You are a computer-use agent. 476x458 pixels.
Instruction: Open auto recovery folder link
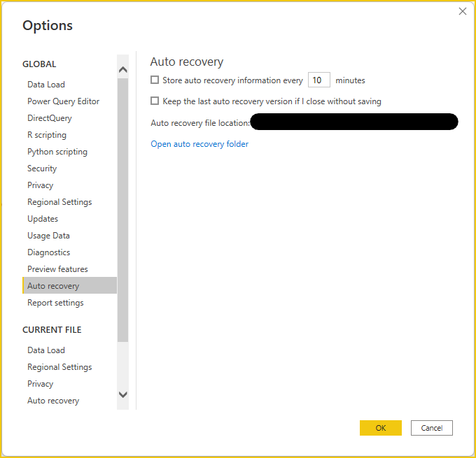pyautogui.click(x=199, y=144)
